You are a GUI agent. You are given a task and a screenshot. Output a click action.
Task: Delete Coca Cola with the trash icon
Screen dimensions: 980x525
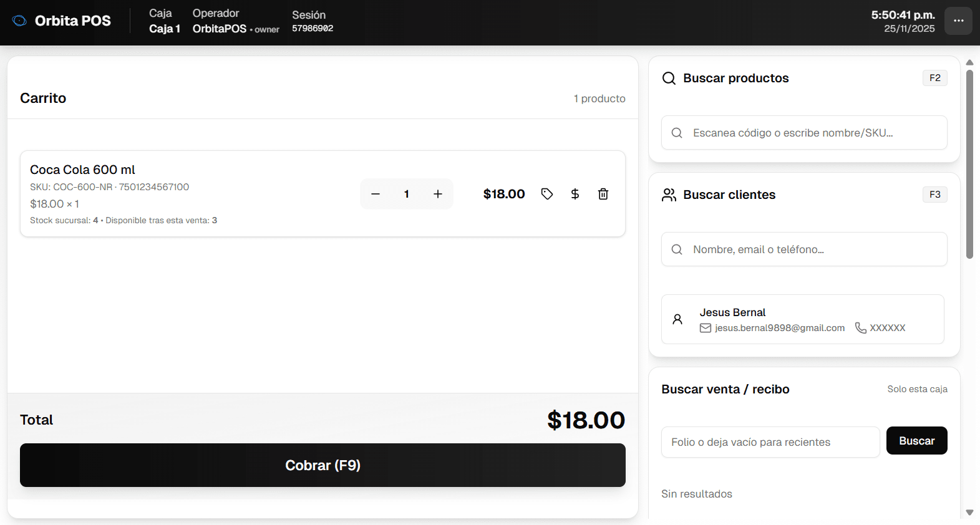603,194
